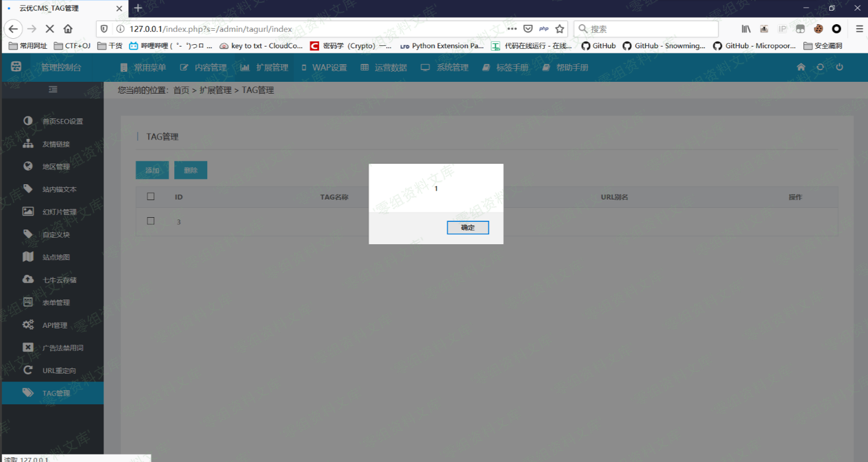Open a new browser tab with the plus button
Screen dimensions: 868x462
[x=138, y=8]
